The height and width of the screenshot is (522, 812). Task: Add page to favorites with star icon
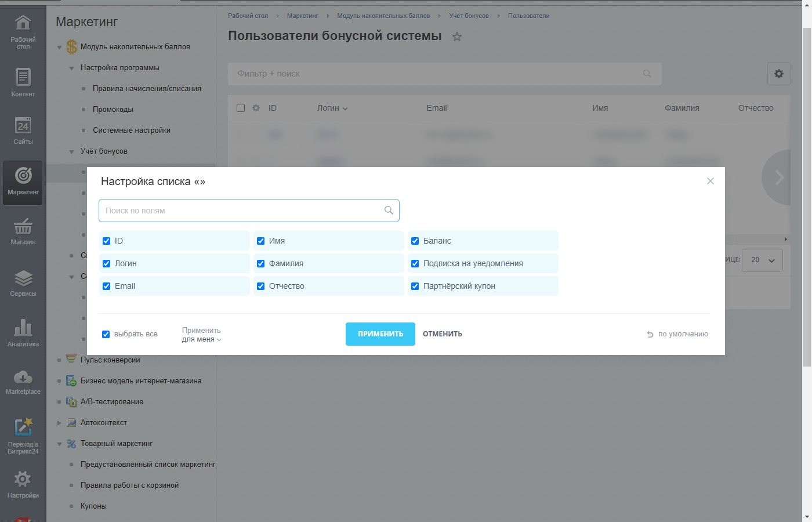tap(457, 37)
